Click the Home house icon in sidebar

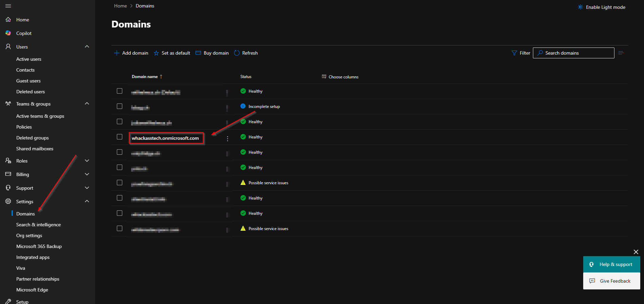click(8, 20)
